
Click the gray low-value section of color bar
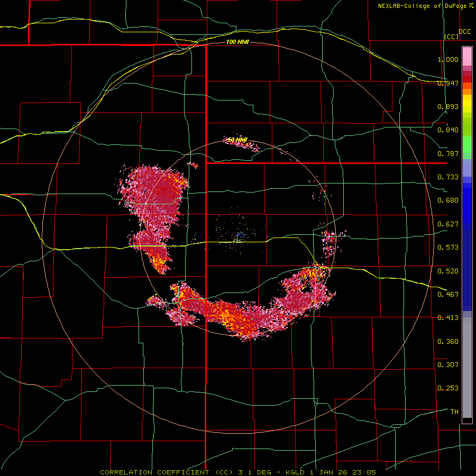[467, 368]
